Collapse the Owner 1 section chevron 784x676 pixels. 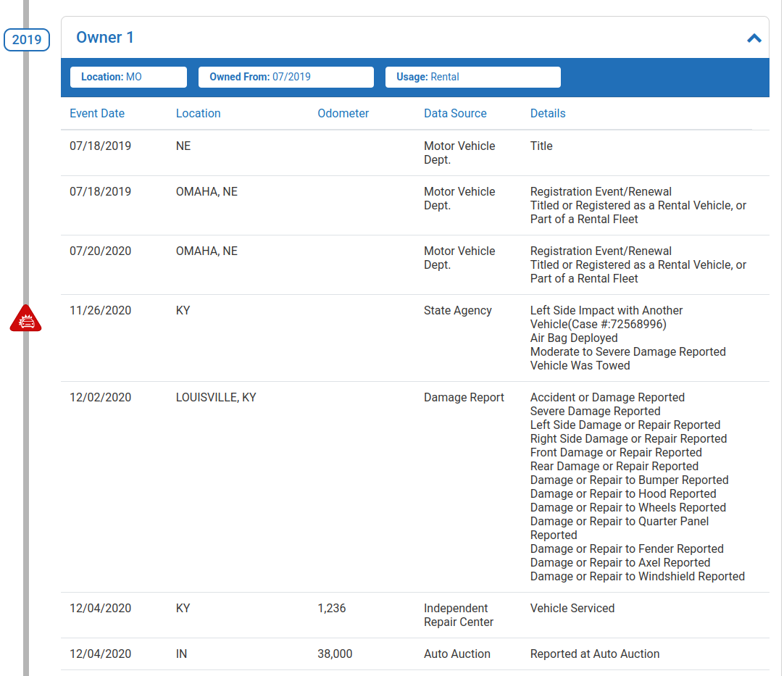(x=754, y=38)
